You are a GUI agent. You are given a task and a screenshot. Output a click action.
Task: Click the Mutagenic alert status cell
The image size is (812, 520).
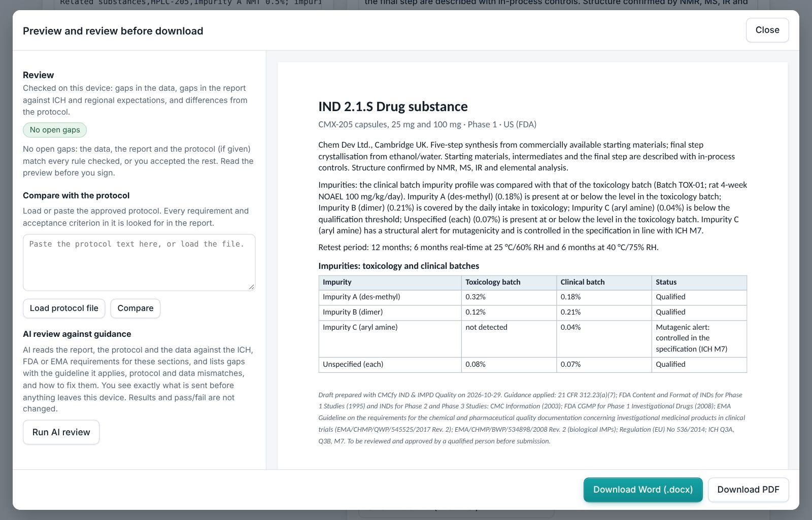699,338
